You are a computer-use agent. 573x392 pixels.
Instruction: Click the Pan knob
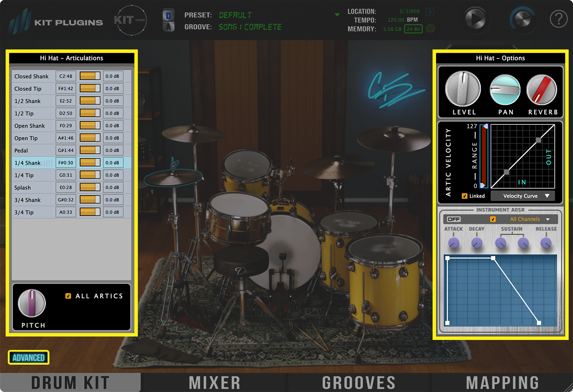505,90
